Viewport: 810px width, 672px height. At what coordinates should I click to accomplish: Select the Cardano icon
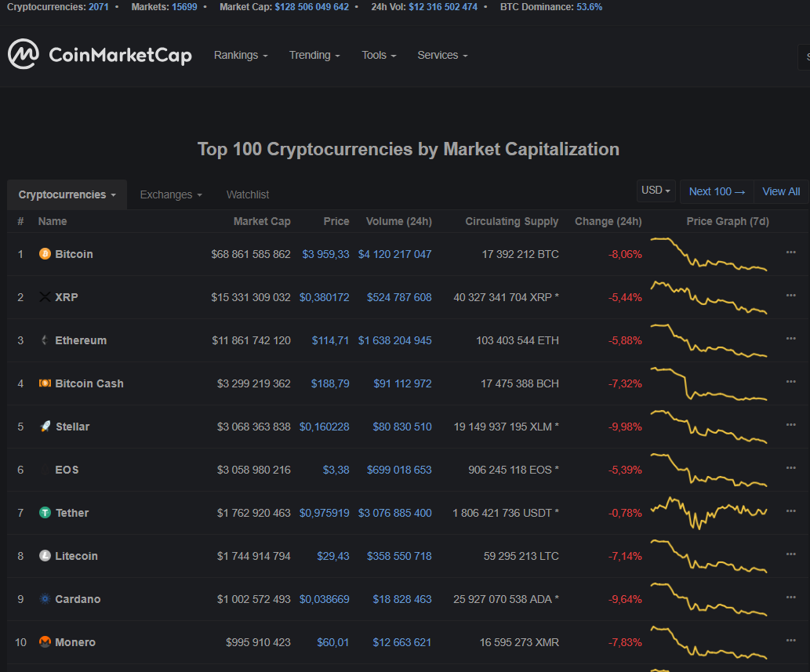point(45,599)
